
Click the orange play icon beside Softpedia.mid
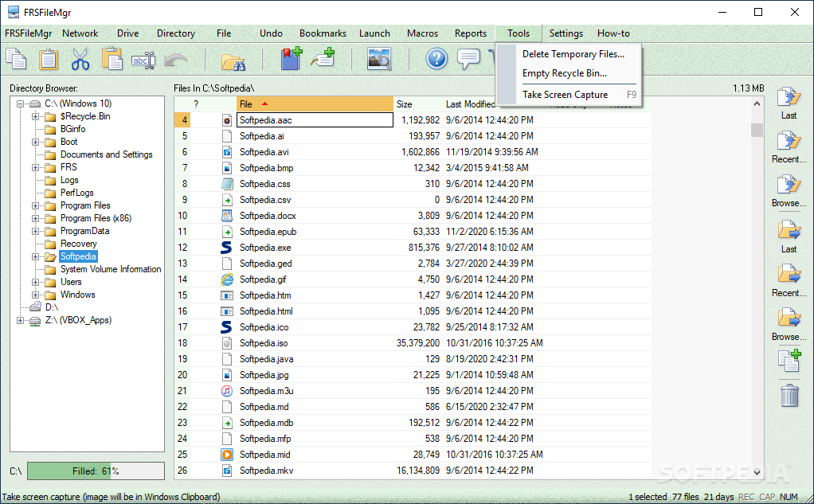coord(226,455)
